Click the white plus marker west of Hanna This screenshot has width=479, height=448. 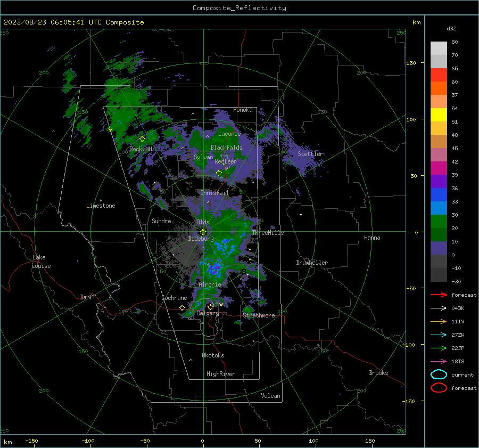301,214
